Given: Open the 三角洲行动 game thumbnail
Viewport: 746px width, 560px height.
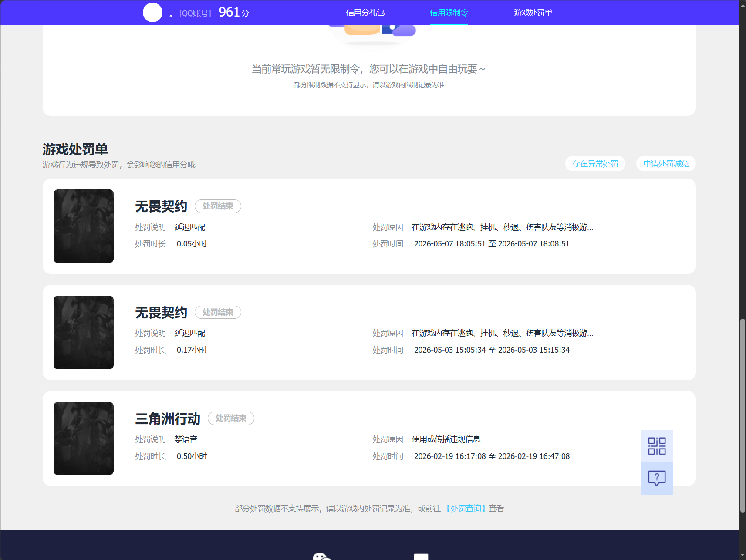Looking at the screenshot, I should coord(84,439).
